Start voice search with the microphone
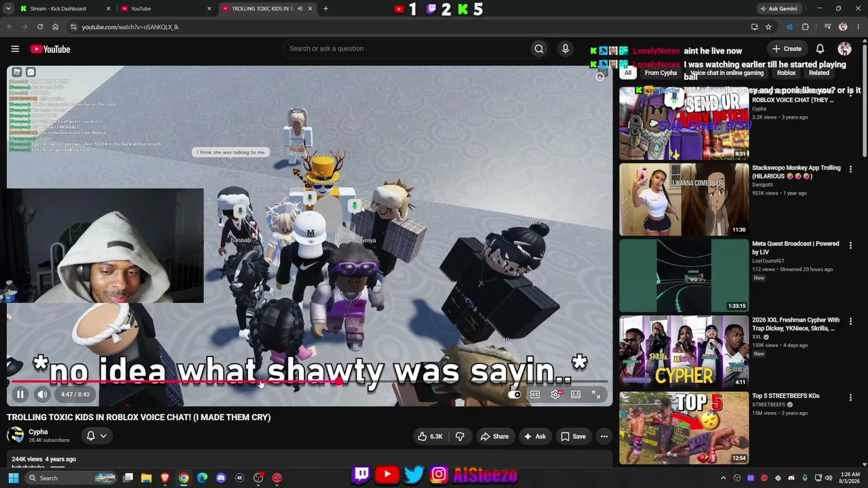This screenshot has height=488, width=868. [x=566, y=49]
